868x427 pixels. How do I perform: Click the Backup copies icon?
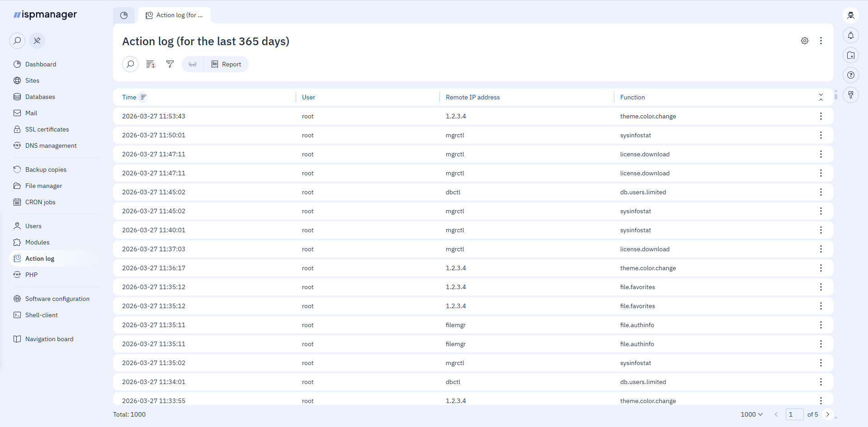(x=17, y=169)
